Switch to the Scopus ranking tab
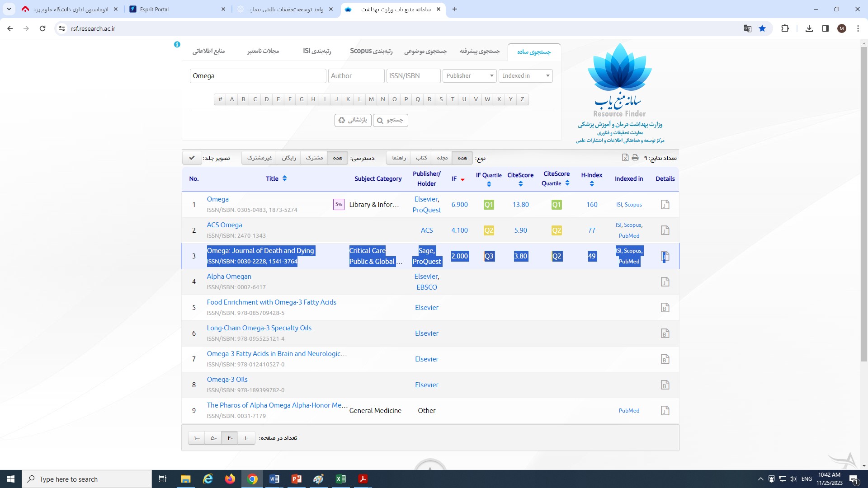The width and height of the screenshot is (868, 488). pos(371,51)
